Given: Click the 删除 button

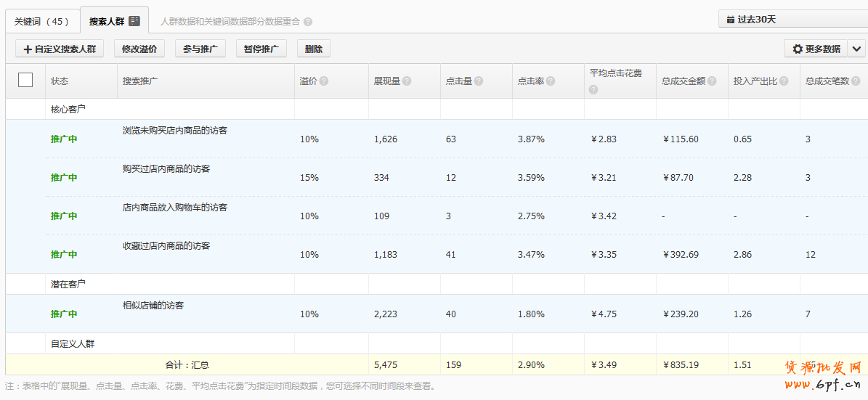Looking at the screenshot, I should tap(314, 49).
